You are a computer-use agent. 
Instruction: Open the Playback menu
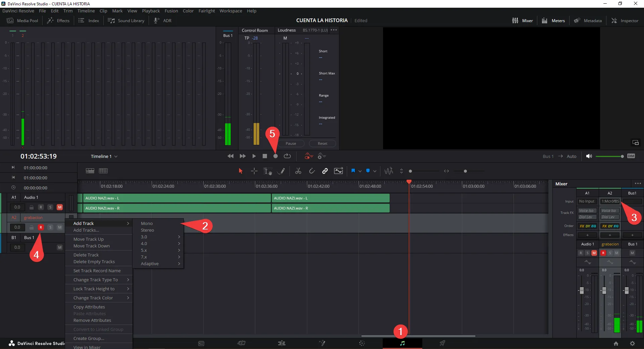pos(151,11)
